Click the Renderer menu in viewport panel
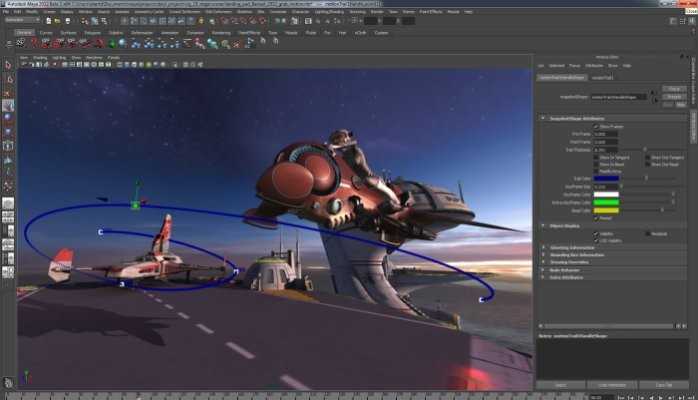The height and width of the screenshot is (400, 698). tap(95, 57)
